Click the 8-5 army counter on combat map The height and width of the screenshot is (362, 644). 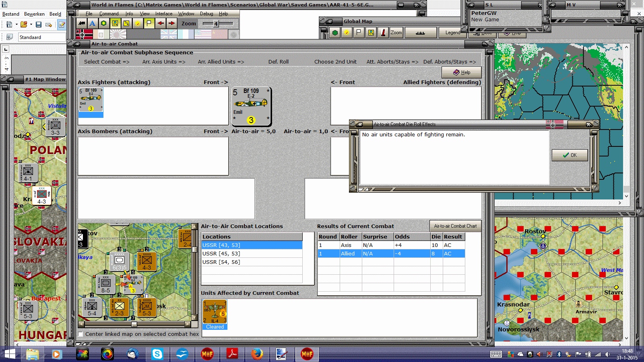pyautogui.click(x=105, y=284)
